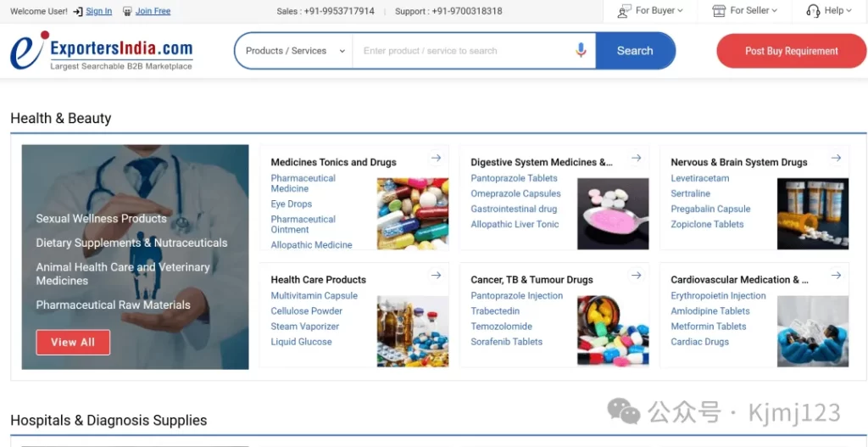Click Omeprazole Capsules link
The image size is (868, 447).
pos(515,194)
